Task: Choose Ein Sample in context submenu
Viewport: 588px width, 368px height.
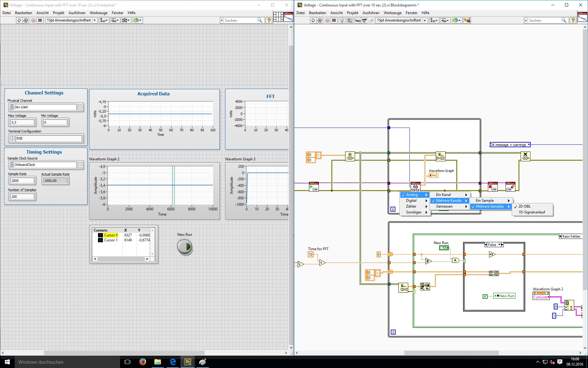Action: coord(485,201)
